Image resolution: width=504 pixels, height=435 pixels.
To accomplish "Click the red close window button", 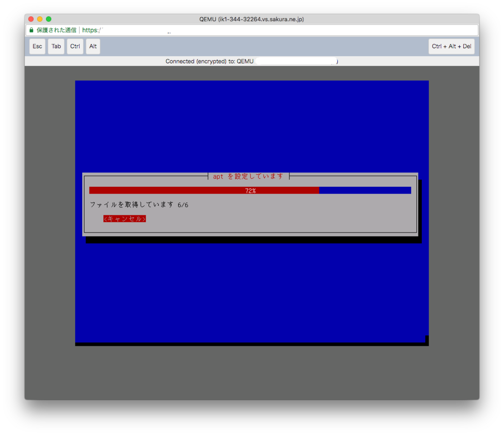I will (31, 19).
